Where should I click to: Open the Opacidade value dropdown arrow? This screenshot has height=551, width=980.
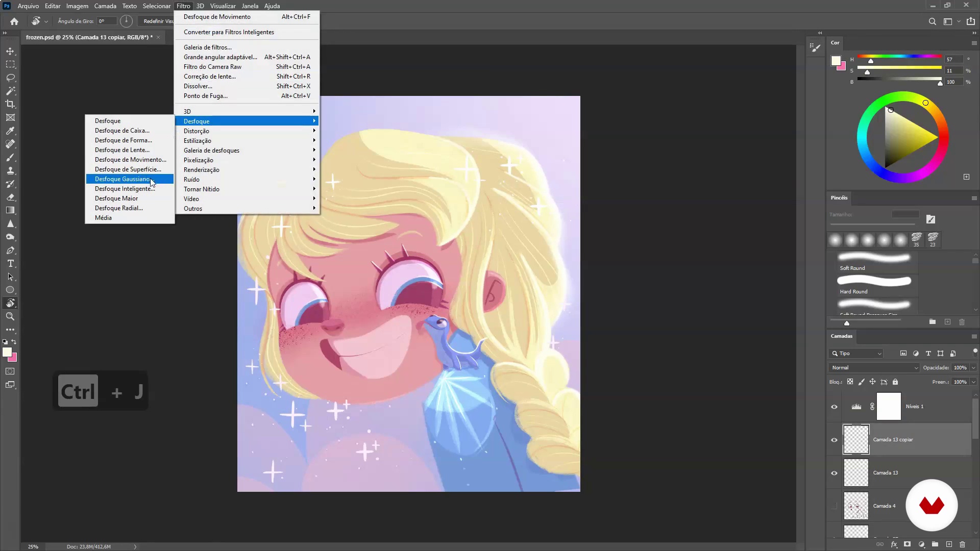point(973,368)
